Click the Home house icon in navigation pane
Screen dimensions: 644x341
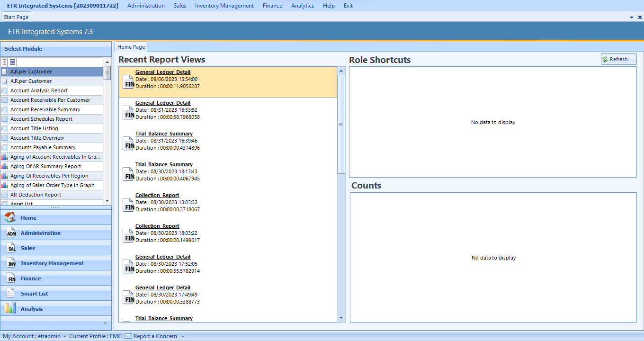[x=10, y=218]
